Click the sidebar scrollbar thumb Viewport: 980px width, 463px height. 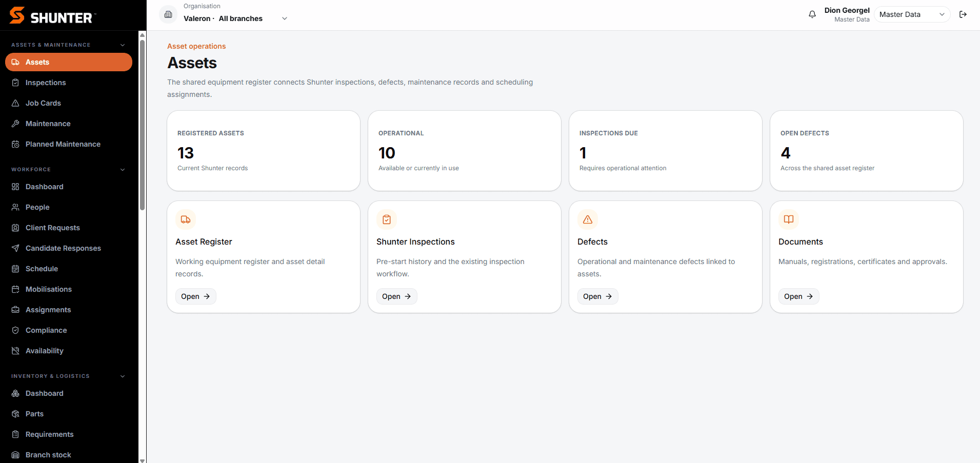pos(142,125)
